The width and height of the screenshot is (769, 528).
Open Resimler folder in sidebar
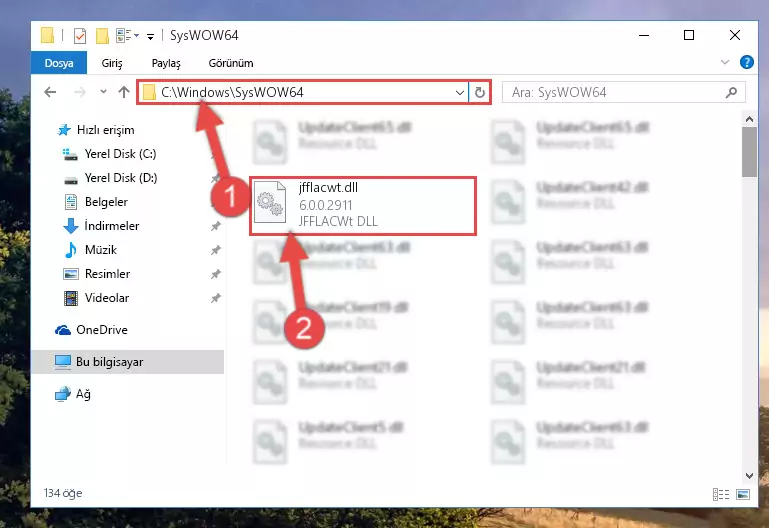(x=107, y=274)
